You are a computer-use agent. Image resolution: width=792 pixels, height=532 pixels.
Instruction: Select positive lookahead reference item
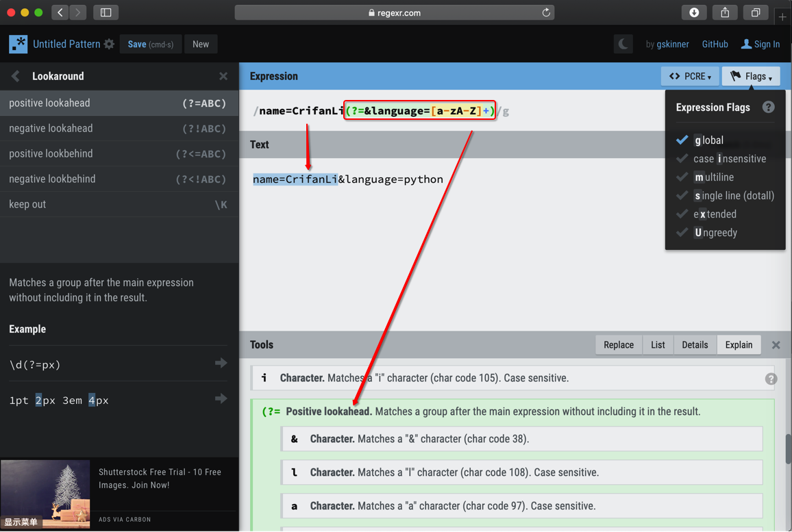[x=119, y=103]
